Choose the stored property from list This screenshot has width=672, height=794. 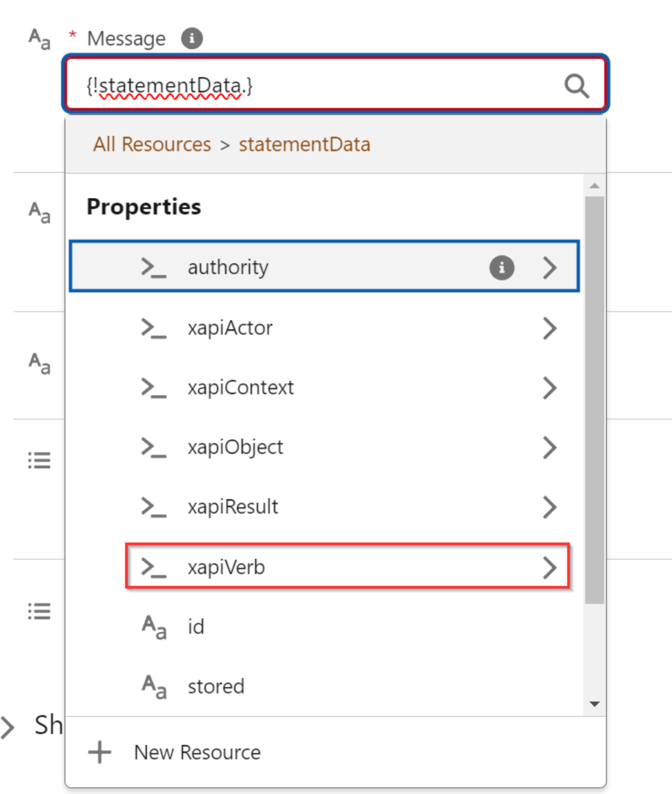tap(216, 687)
